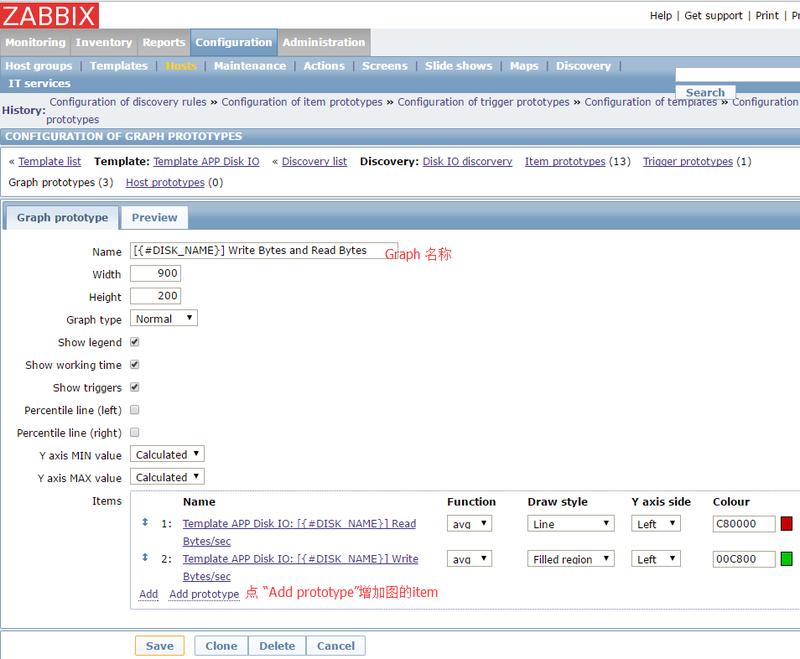Go to the Monitoring menu
Viewport: 800px width, 659px height.
35,42
